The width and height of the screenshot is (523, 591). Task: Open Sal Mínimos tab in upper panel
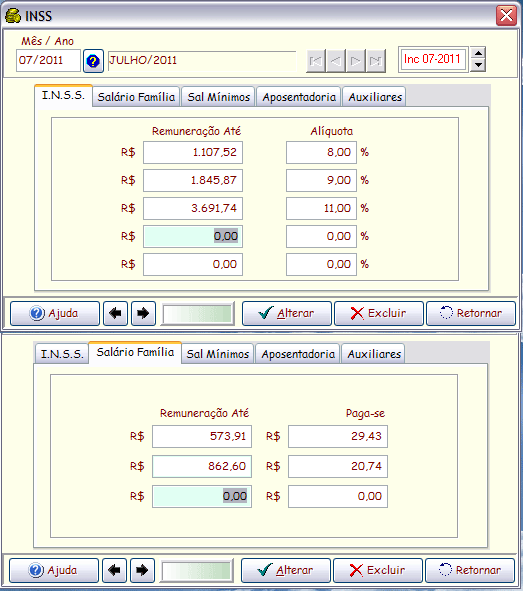click(219, 97)
